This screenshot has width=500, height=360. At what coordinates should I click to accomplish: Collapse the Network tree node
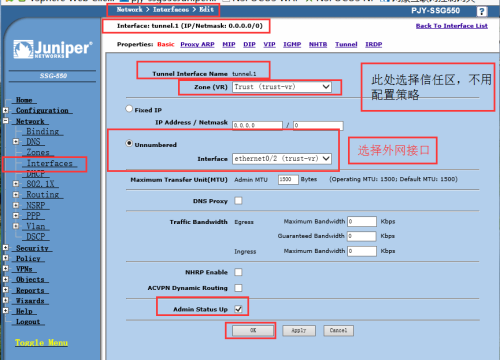tap(6, 121)
